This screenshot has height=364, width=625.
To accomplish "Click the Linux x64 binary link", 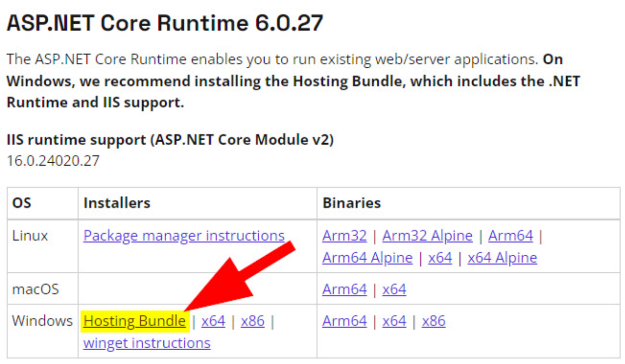I will 440,258.
